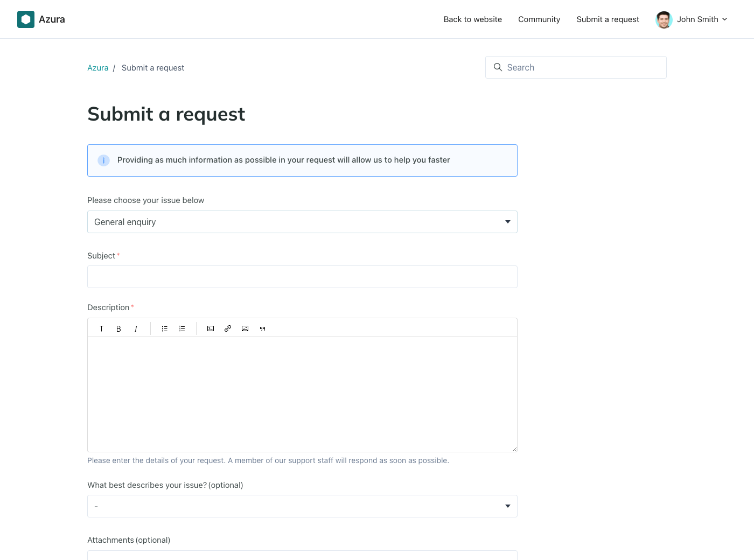
Task: Insert a code block in the description
Action: point(211,328)
